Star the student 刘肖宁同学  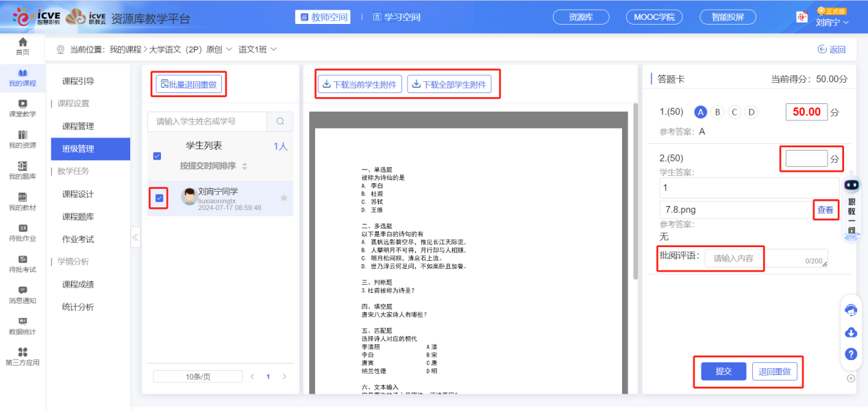click(x=284, y=198)
